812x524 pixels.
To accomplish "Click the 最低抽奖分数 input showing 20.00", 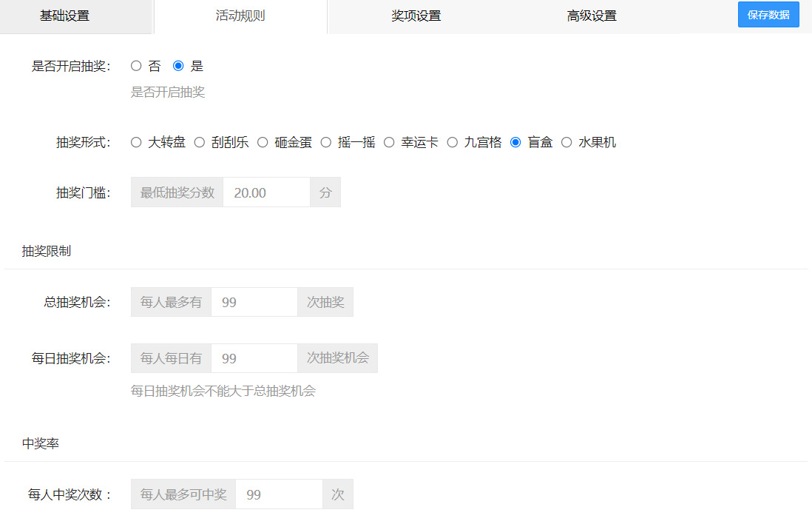I will click(266, 192).
